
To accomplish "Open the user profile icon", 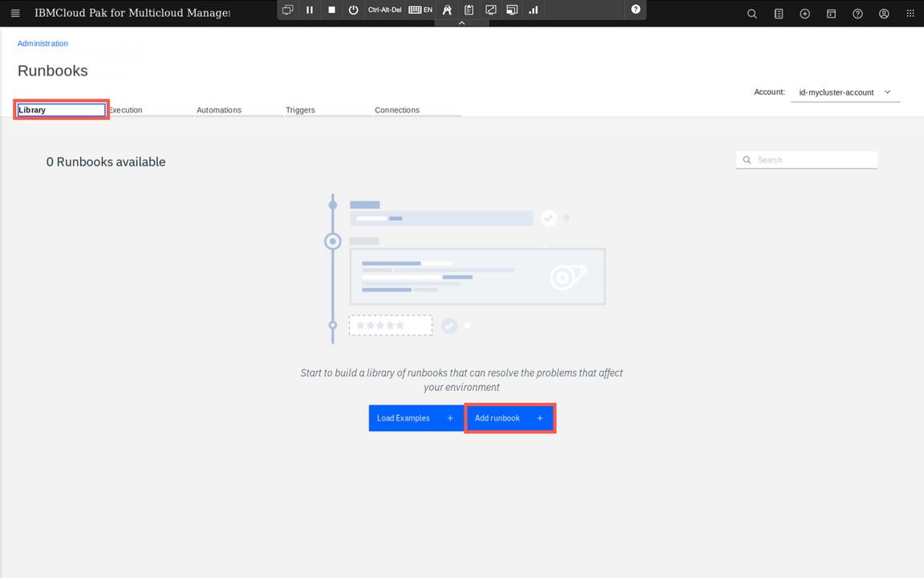I will click(x=884, y=14).
